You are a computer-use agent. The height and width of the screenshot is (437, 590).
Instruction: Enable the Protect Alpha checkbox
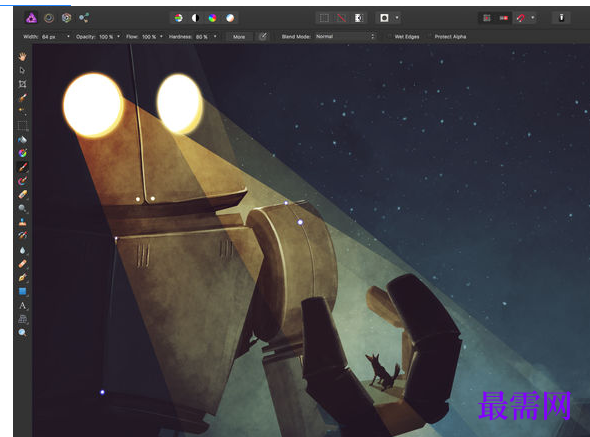click(429, 37)
